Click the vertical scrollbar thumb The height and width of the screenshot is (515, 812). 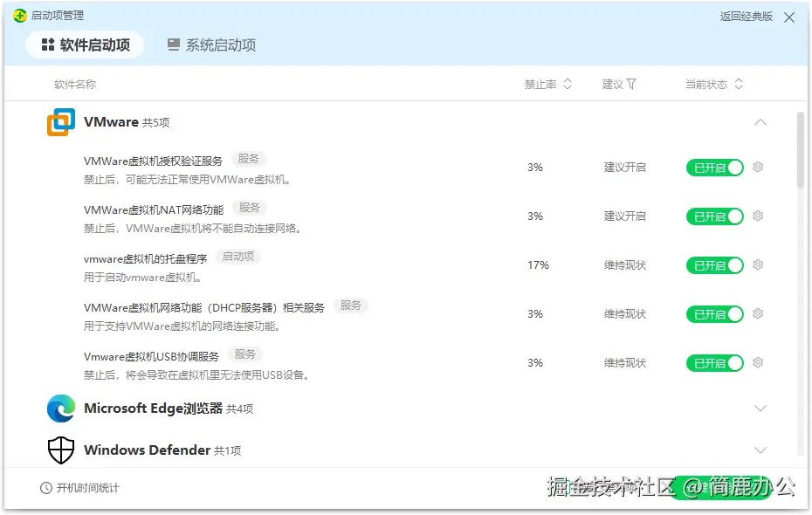click(x=801, y=150)
